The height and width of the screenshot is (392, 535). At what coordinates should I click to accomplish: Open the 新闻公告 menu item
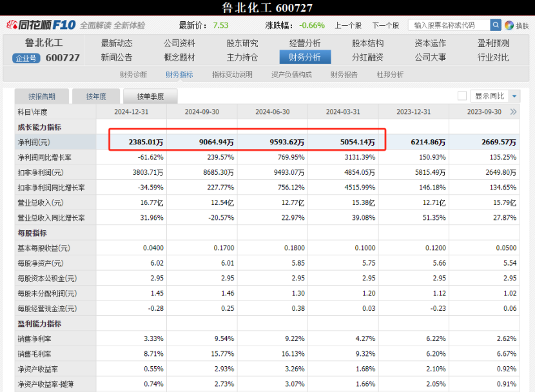pos(117,57)
